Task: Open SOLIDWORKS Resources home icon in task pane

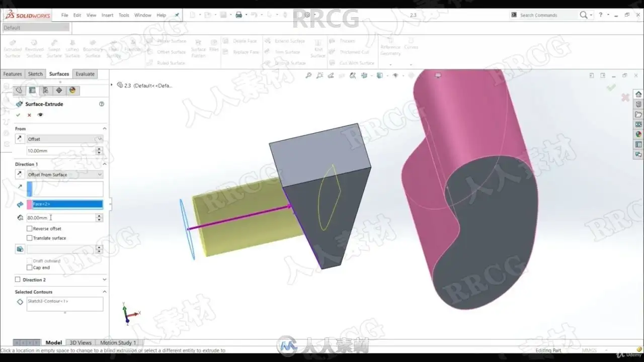Action: pos(638,95)
